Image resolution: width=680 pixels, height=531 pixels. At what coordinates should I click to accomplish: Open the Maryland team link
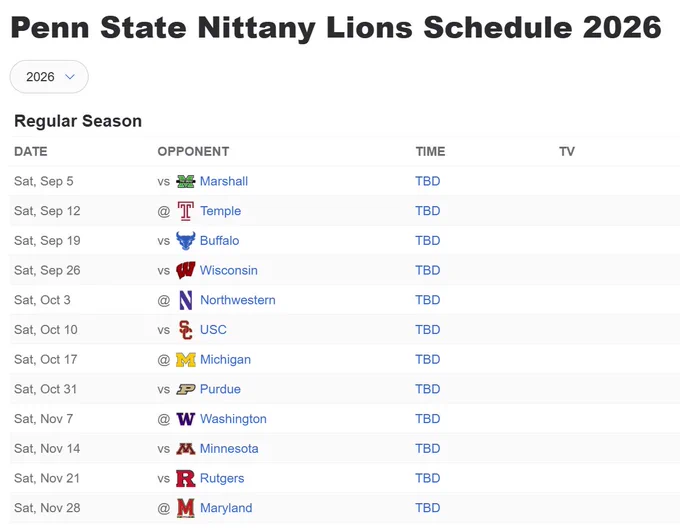(x=226, y=508)
